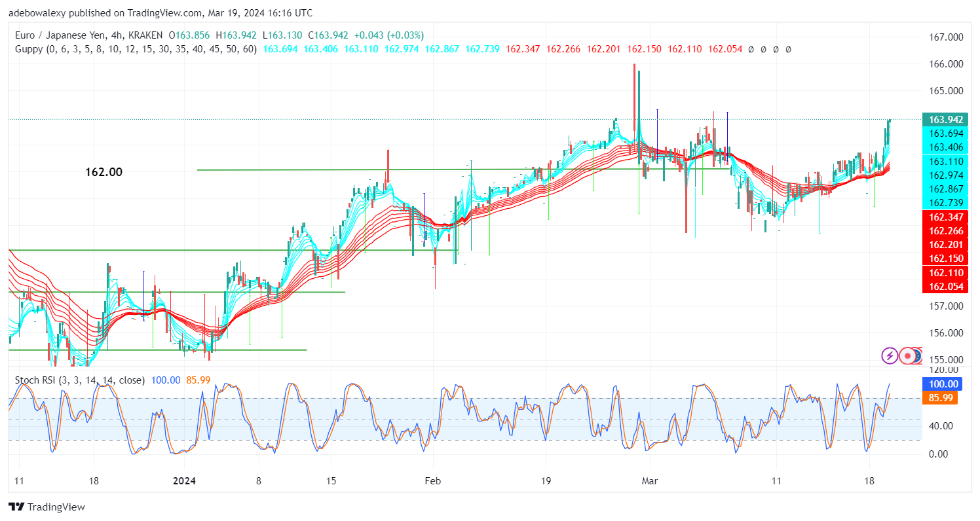Click the 163.110 cyan axis label
Screen dimensions: 980x521
point(945,161)
